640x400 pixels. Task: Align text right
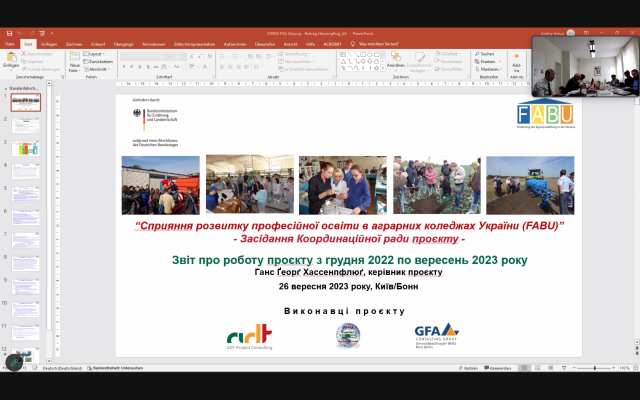pyautogui.click(x=238, y=67)
